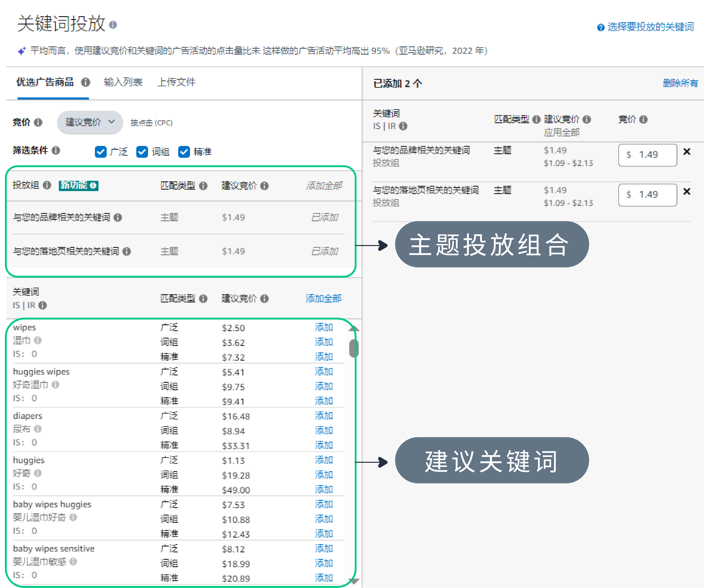The width and height of the screenshot is (704, 588).
Task: Switch to 优选广告商品 tab
Action: tap(45, 82)
